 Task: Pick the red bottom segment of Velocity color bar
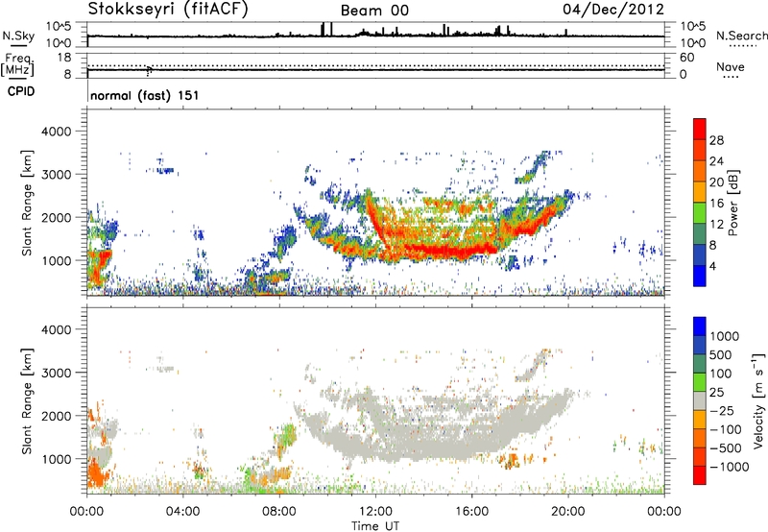click(700, 475)
